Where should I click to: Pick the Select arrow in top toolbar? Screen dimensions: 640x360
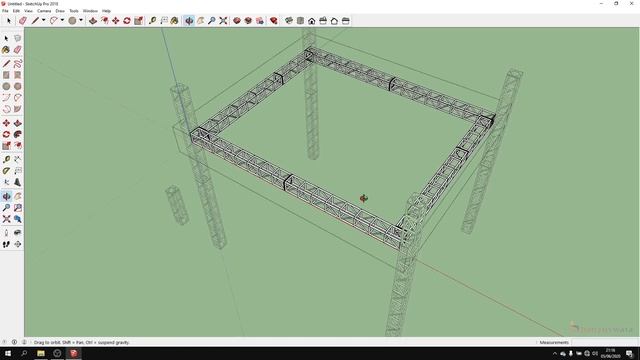point(9,20)
